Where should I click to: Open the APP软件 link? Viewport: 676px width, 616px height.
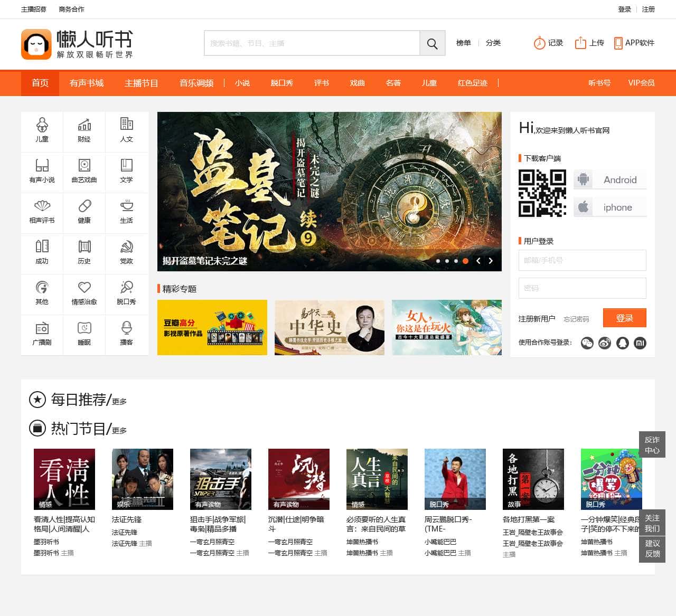[x=634, y=43]
